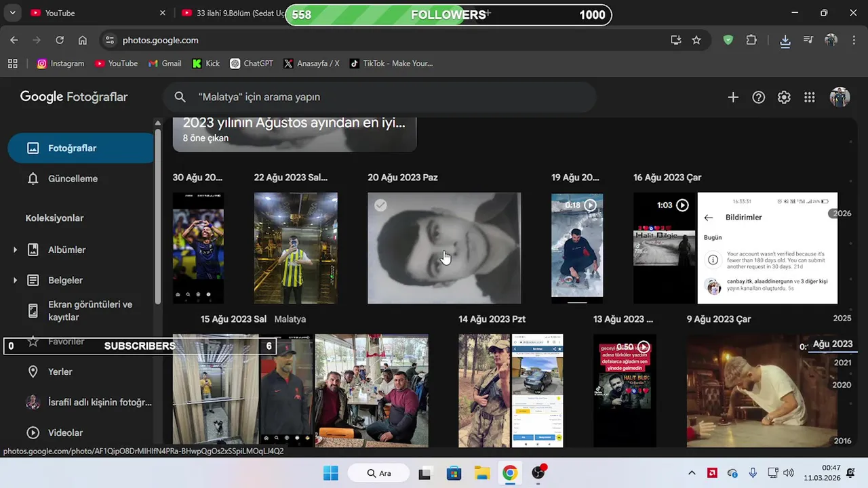Open the extensions puzzle icon
This screenshot has width=868, height=488.
(x=751, y=40)
